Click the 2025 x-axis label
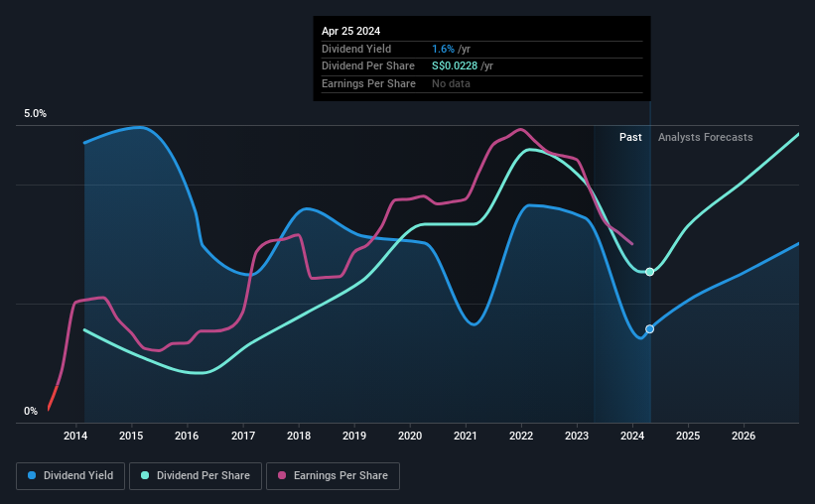Image resolution: width=815 pixels, height=504 pixels. coord(688,436)
